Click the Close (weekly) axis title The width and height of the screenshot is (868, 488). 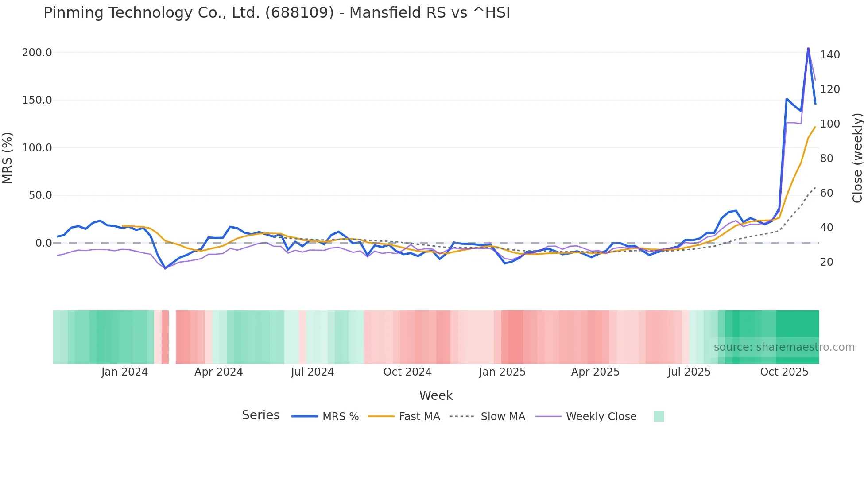(858, 158)
